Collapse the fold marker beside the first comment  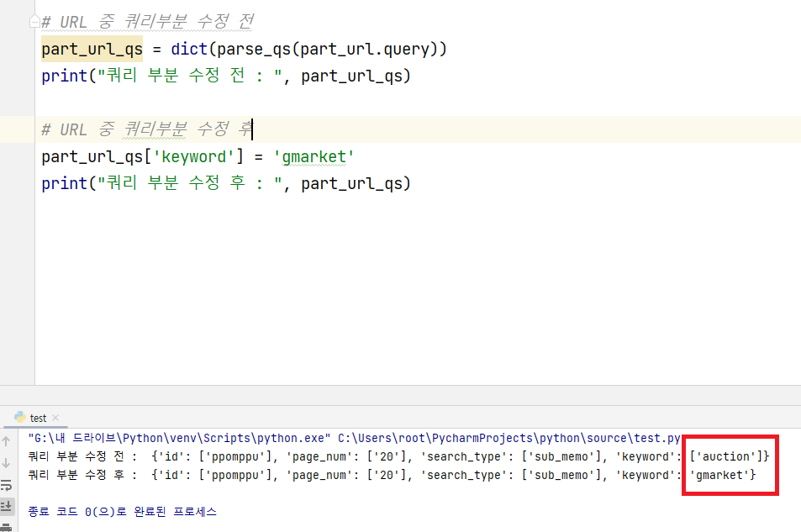click(34, 22)
